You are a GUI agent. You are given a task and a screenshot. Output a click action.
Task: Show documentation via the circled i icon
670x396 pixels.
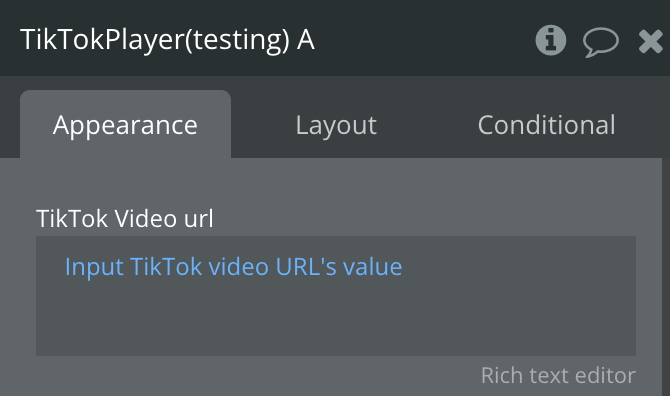(550, 40)
